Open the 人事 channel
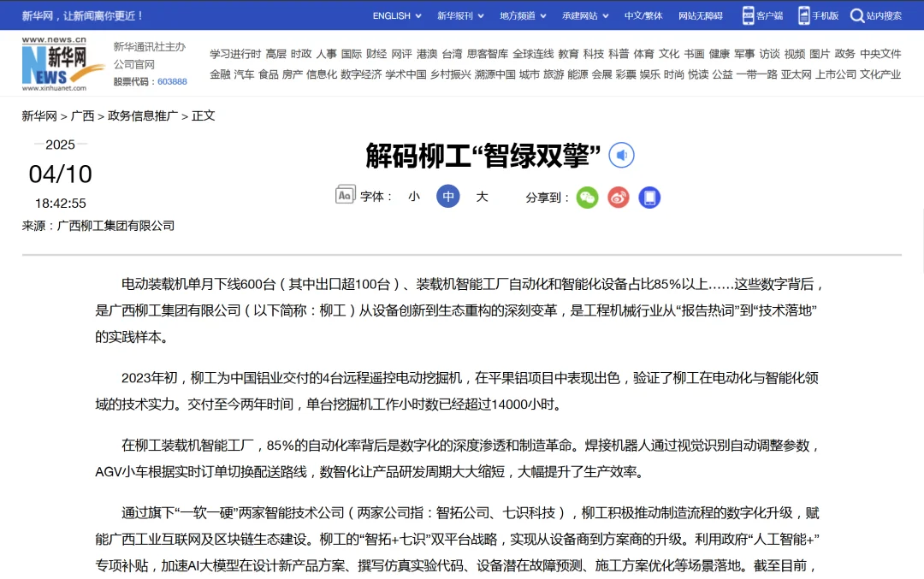924x579 pixels. pyautogui.click(x=327, y=54)
